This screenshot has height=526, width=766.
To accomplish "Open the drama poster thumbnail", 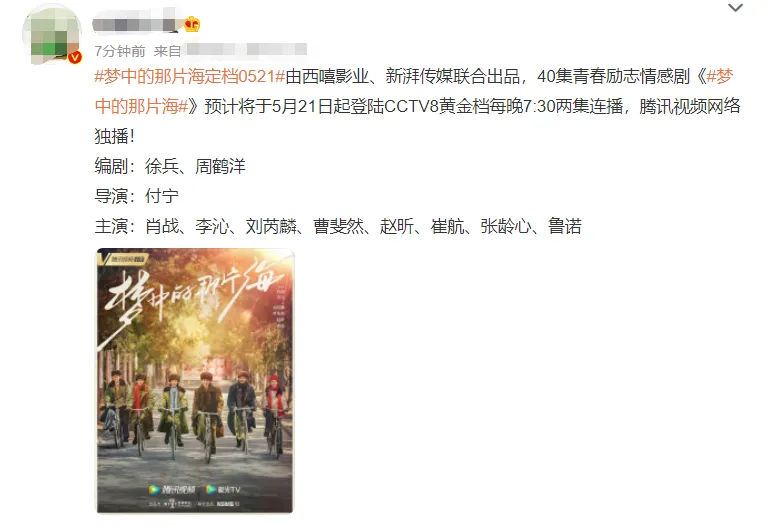I will tap(195, 380).
